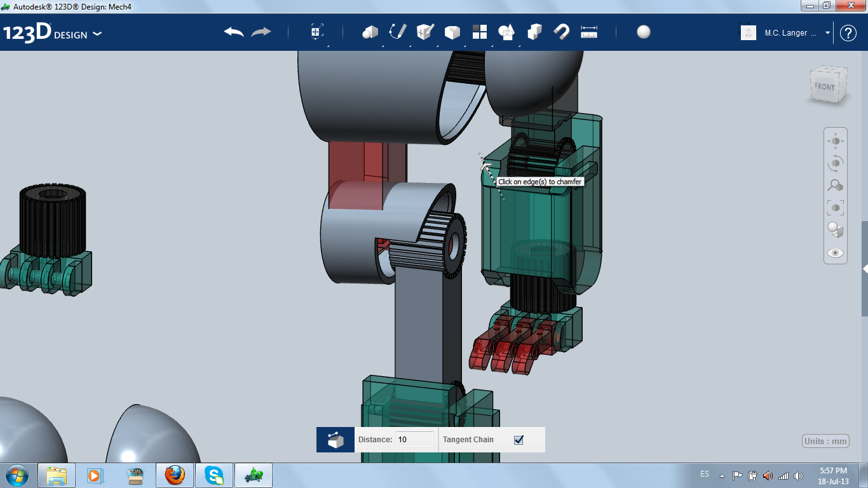The height and width of the screenshot is (488, 868).
Task: Click the chamfer tool icon in the options bar
Action: [336, 440]
